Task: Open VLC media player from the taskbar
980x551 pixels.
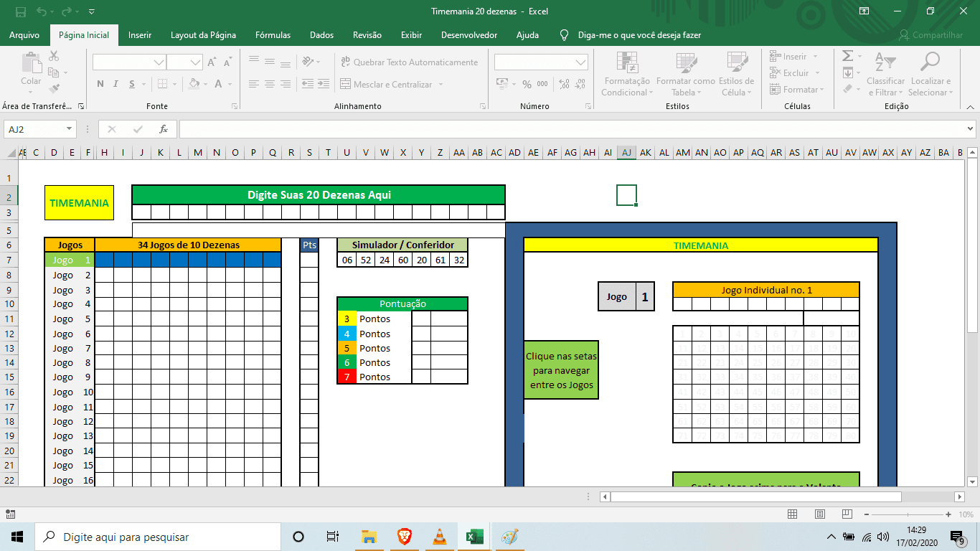Action: tap(439, 537)
